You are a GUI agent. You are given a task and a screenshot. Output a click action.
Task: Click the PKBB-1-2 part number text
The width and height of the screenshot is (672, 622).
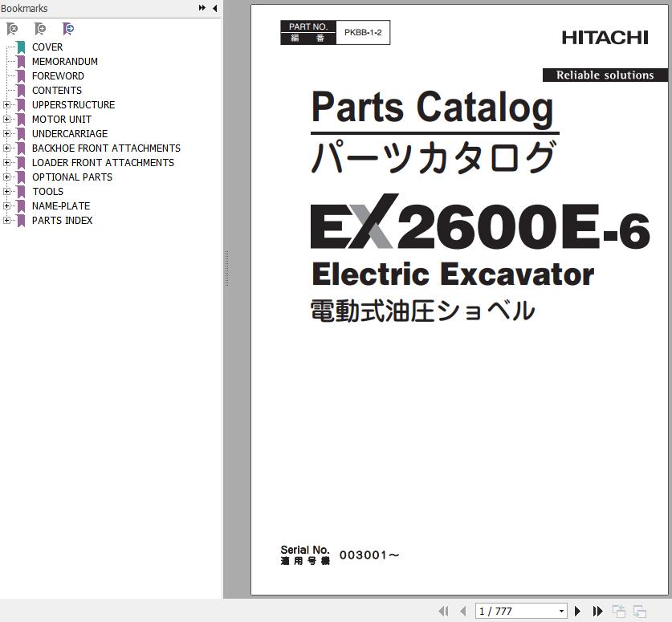pyautogui.click(x=363, y=33)
